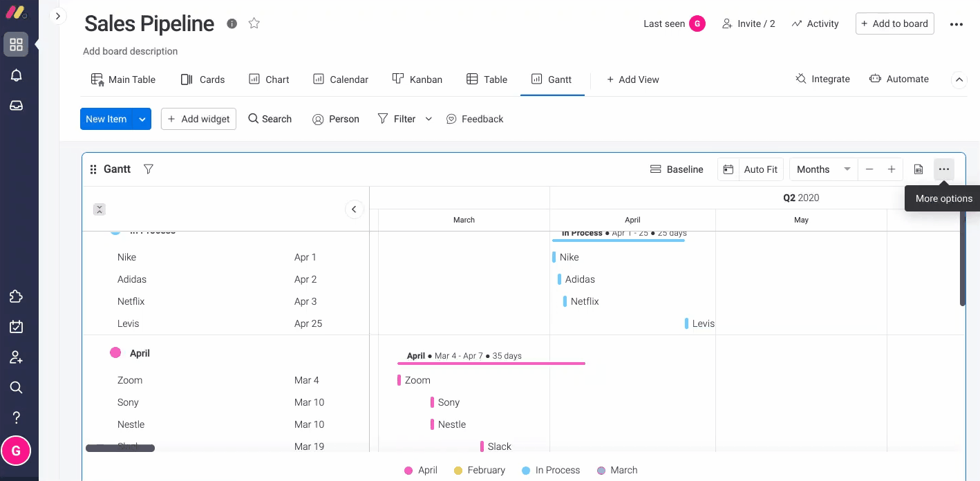The height and width of the screenshot is (481, 980).
Task: Click the vertical scrollbar in Gantt
Action: [963, 259]
